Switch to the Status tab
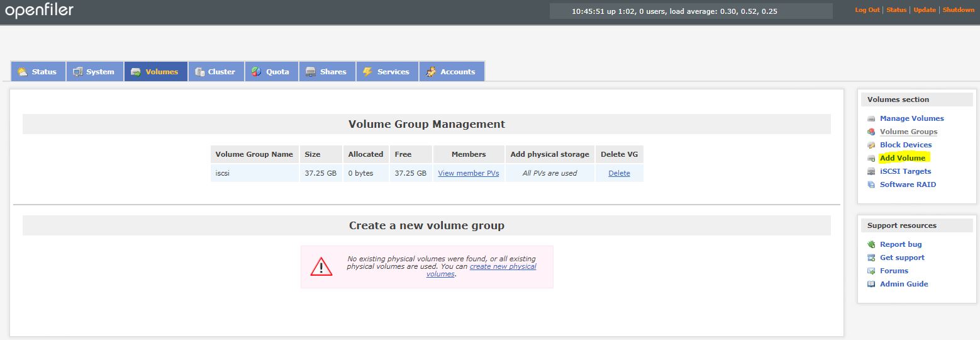This screenshot has width=980, height=340. pos(38,72)
